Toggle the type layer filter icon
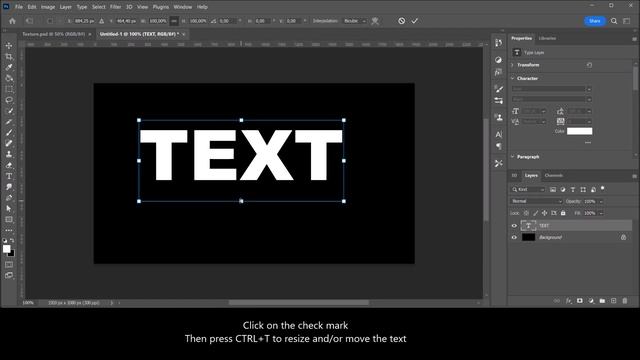Screen dimensions: 640x360 [x=573, y=189]
